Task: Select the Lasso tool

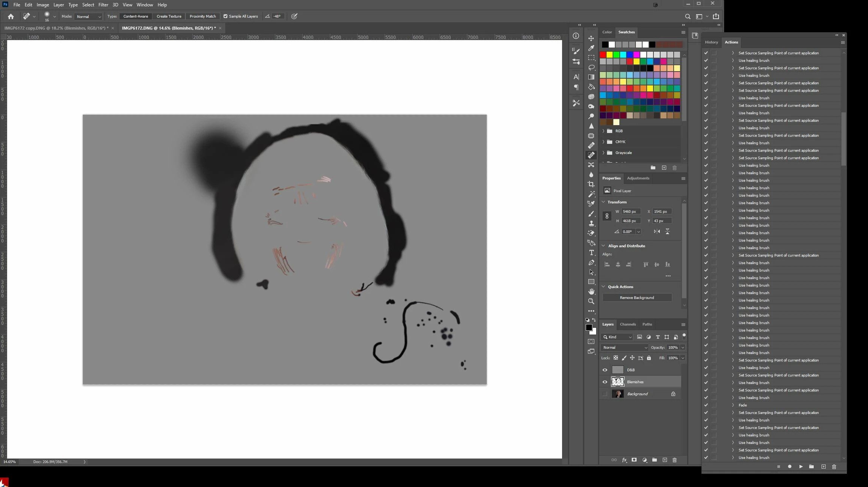Action: click(x=591, y=67)
